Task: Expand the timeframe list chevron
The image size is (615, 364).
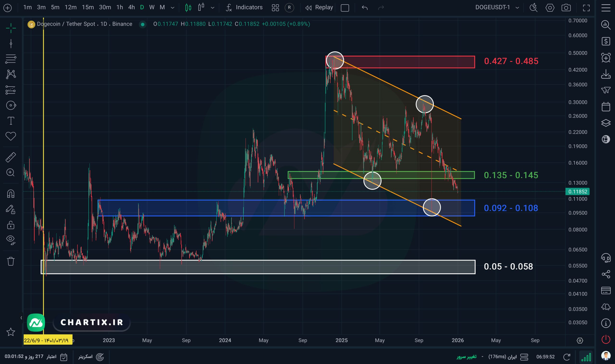Action: pyautogui.click(x=172, y=8)
